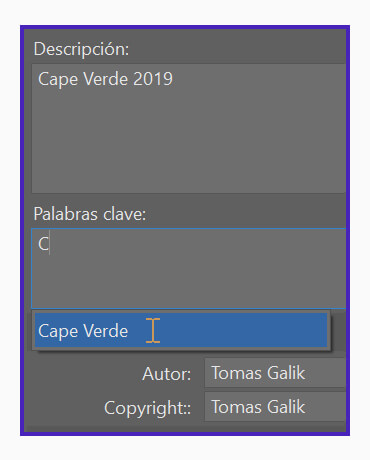
Task: Focus the Descripción text area
Action: tap(189, 128)
